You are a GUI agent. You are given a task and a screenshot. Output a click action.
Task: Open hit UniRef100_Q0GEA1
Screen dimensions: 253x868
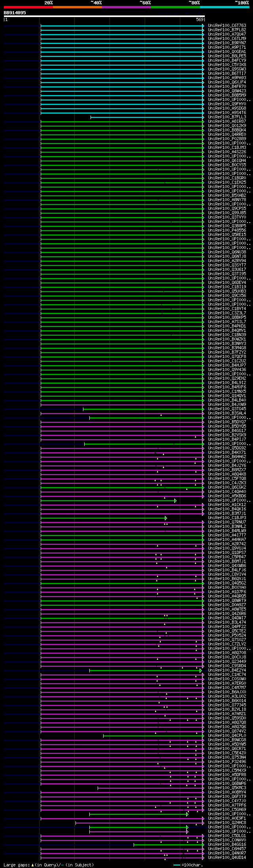pyautogui.click(x=227, y=52)
